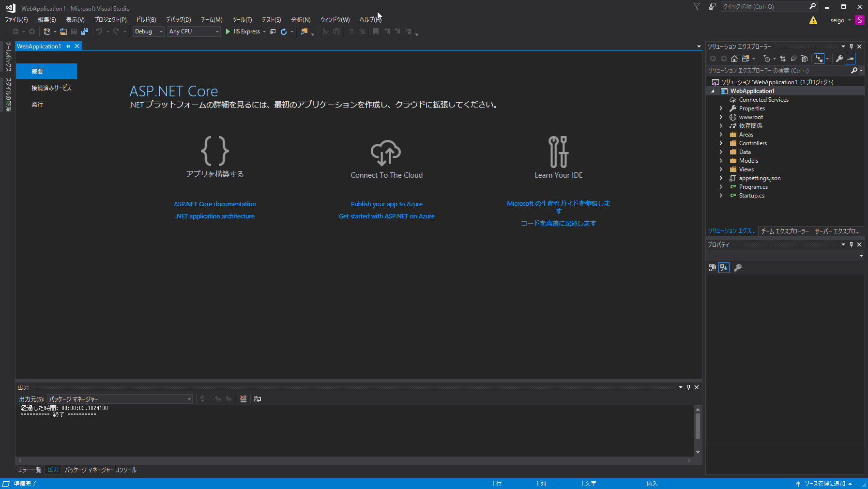
Task: Sync Solution Explorer with active document
Action: [783, 58]
